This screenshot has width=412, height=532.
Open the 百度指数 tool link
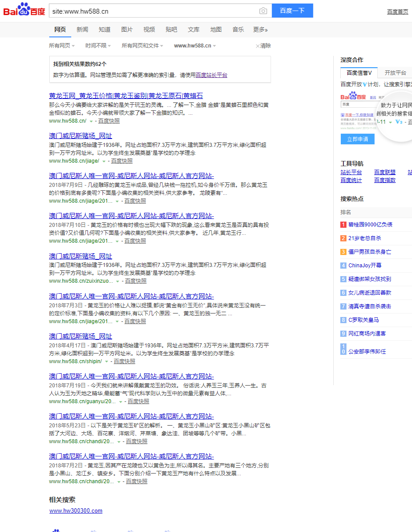click(385, 180)
